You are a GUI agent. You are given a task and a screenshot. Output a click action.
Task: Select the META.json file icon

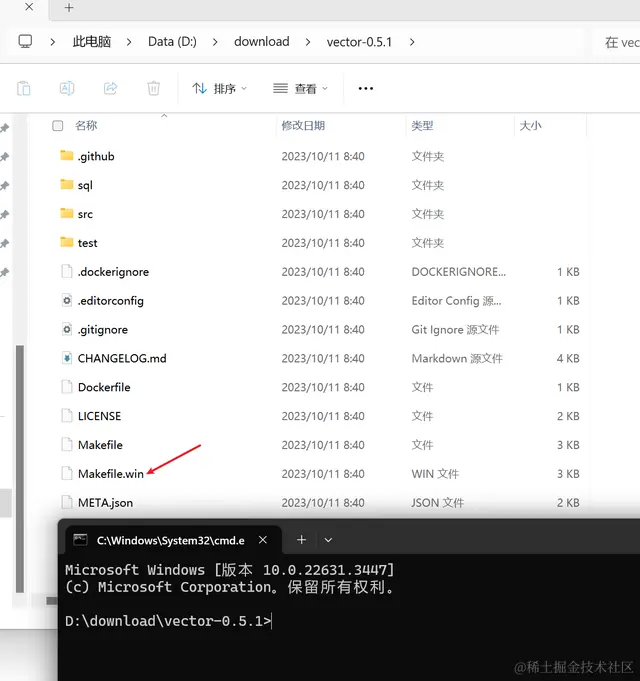click(x=67, y=502)
